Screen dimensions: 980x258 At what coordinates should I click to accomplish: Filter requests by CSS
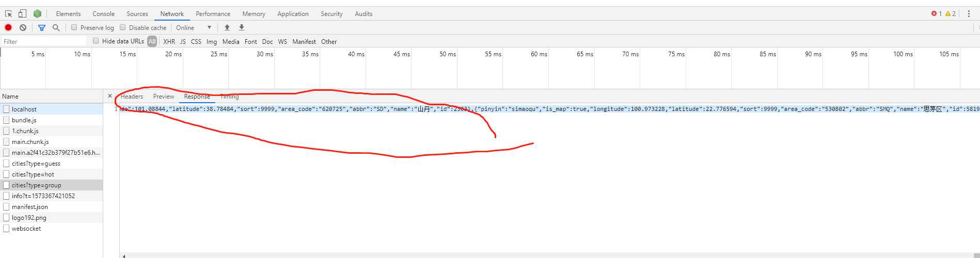(x=196, y=41)
